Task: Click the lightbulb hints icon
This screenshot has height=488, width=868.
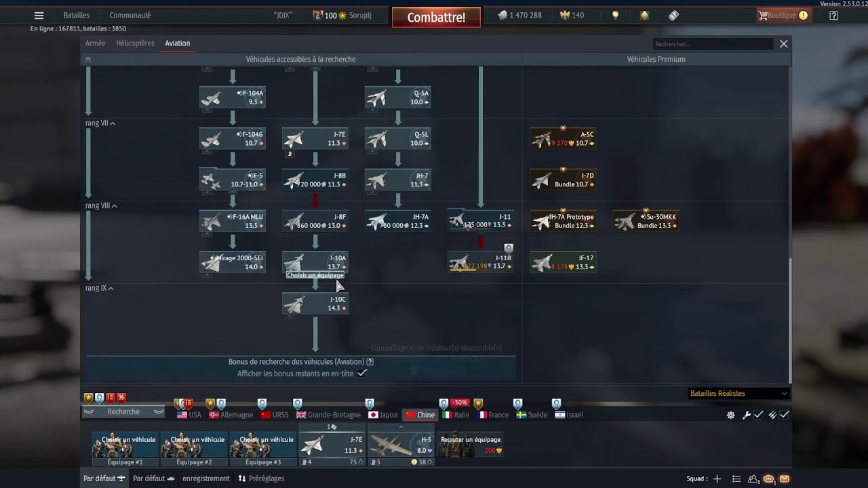Action: (x=616, y=16)
